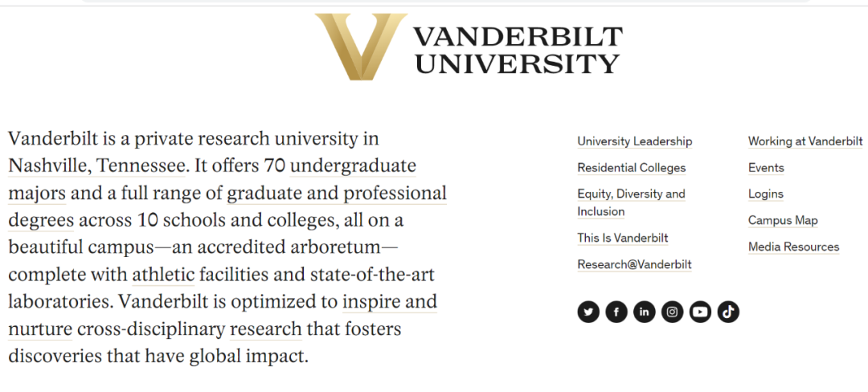View the Campus Map
The height and width of the screenshot is (392, 868).
783,221
